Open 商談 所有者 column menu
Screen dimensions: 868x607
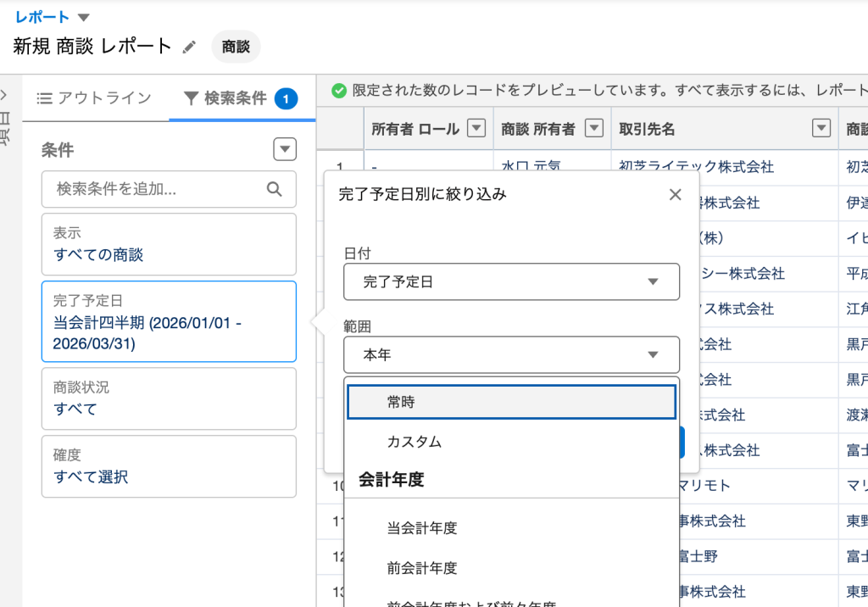point(595,129)
